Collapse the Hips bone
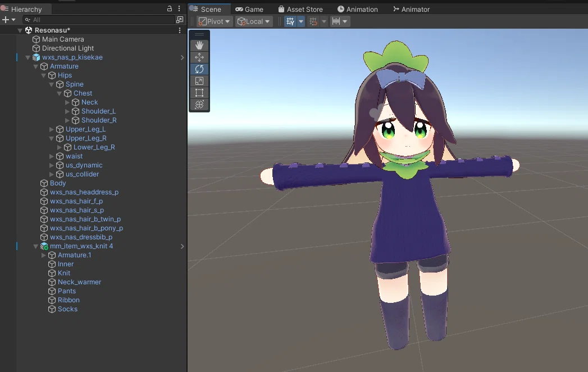This screenshot has height=372, width=588. click(43, 75)
